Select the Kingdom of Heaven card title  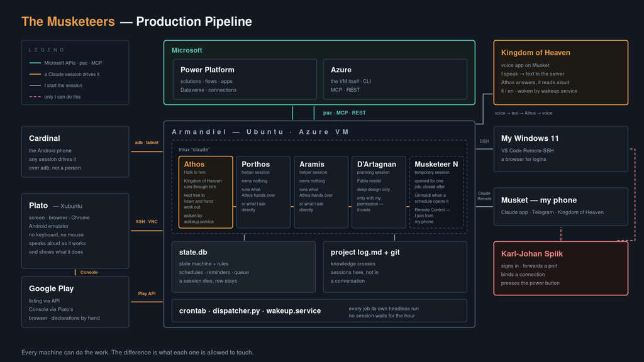pos(536,53)
